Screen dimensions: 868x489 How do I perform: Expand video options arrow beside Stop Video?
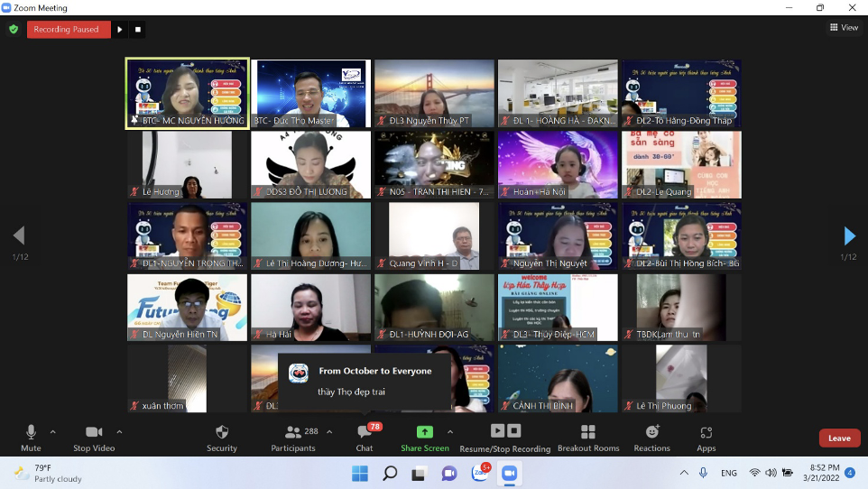pyautogui.click(x=119, y=431)
